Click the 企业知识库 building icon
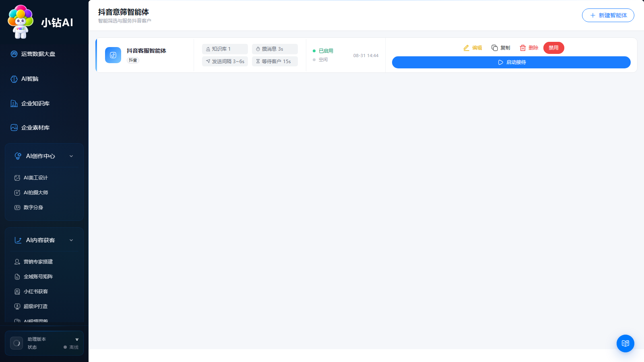The width and height of the screenshot is (644, 362). [x=14, y=103]
